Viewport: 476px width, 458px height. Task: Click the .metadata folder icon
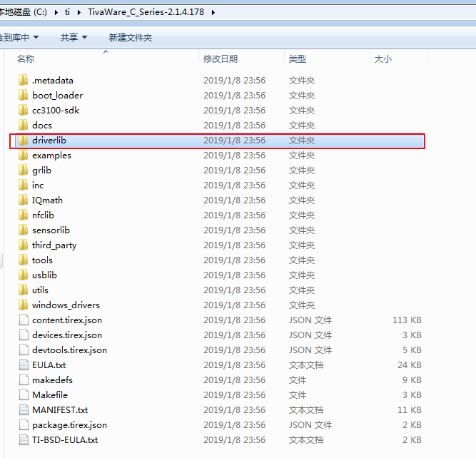click(23, 81)
